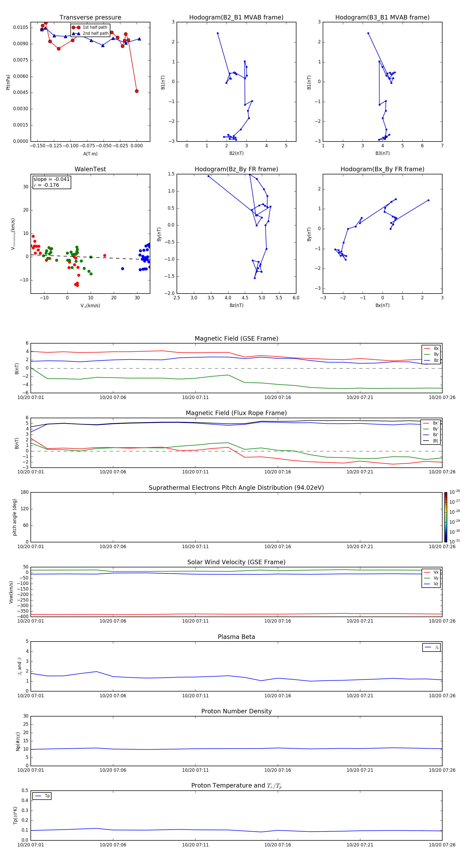Image resolution: width=473 pixels, height=868 pixels.
Task: Select the βp legend entry in Plasma Beta
Action: point(431,647)
